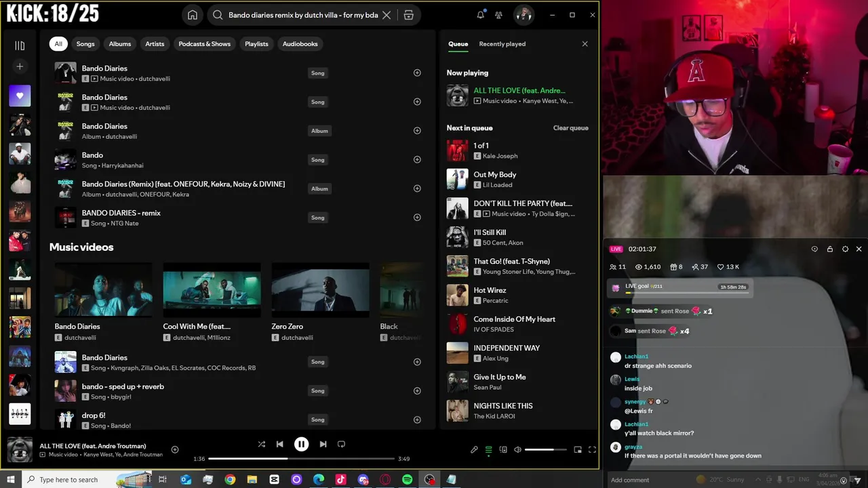Open Connect to a device icon
The width and height of the screenshot is (868, 488).
(x=503, y=449)
